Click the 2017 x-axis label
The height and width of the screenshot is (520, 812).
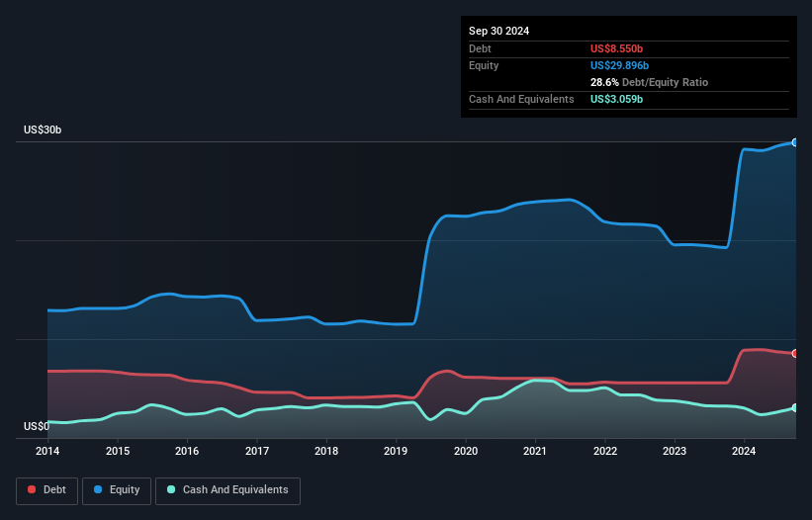tap(257, 451)
